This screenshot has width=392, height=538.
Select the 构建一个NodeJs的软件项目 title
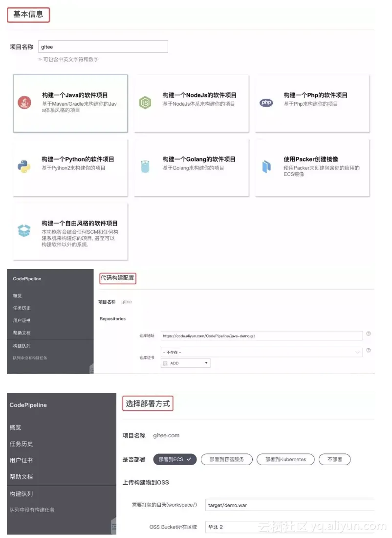coord(199,95)
